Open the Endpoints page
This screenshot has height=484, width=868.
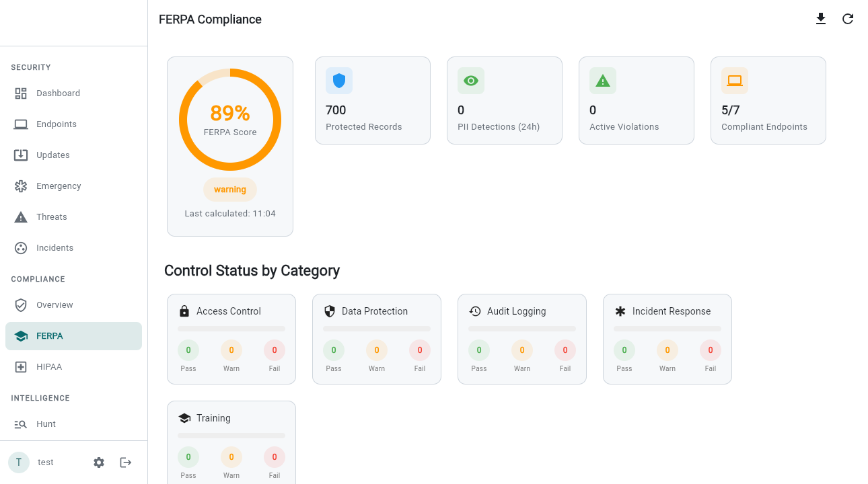point(56,124)
